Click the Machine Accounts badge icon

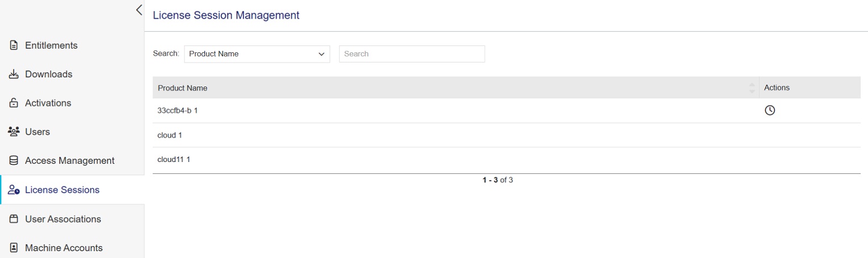click(14, 248)
